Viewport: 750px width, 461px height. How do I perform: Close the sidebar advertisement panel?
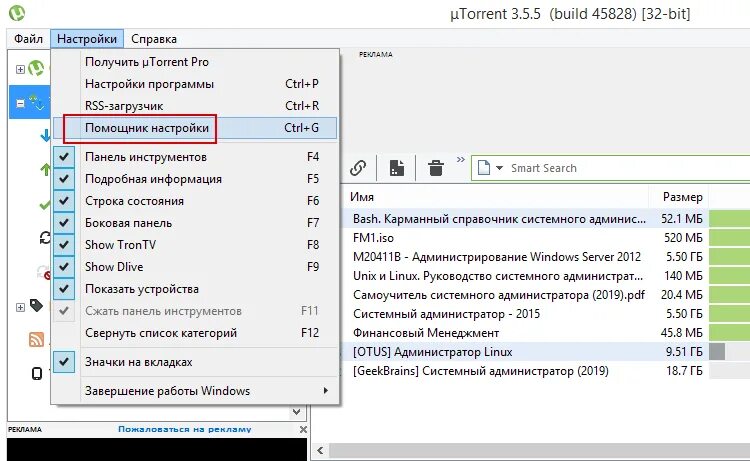click(303, 429)
